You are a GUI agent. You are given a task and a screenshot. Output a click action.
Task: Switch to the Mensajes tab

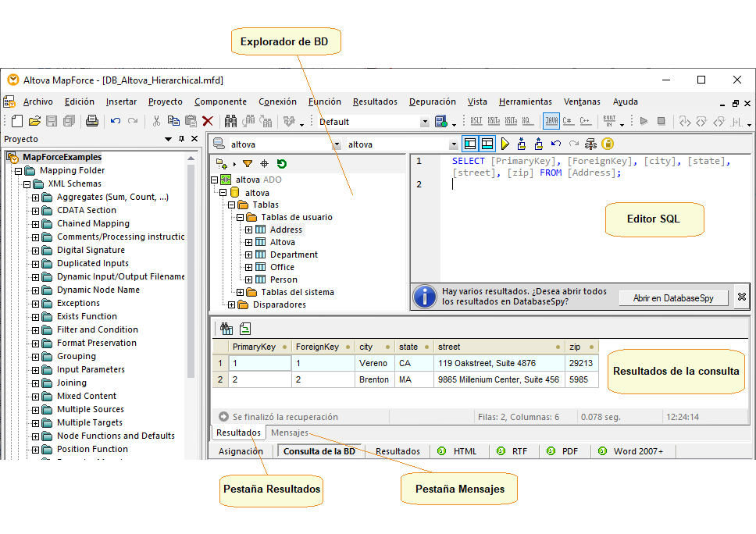(x=289, y=432)
